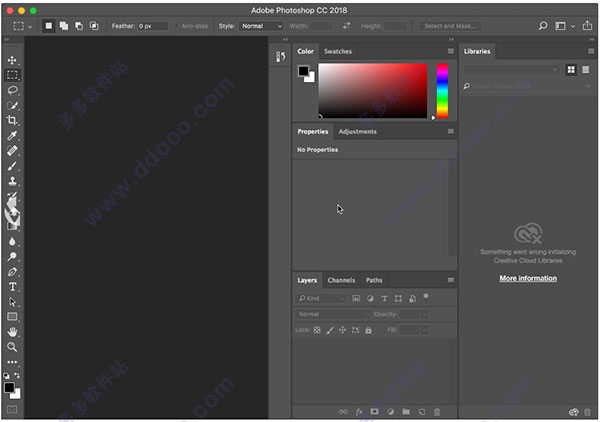Toggle the Anti-alias checkbox
Viewport: 600px width, 422px height.
(x=177, y=26)
